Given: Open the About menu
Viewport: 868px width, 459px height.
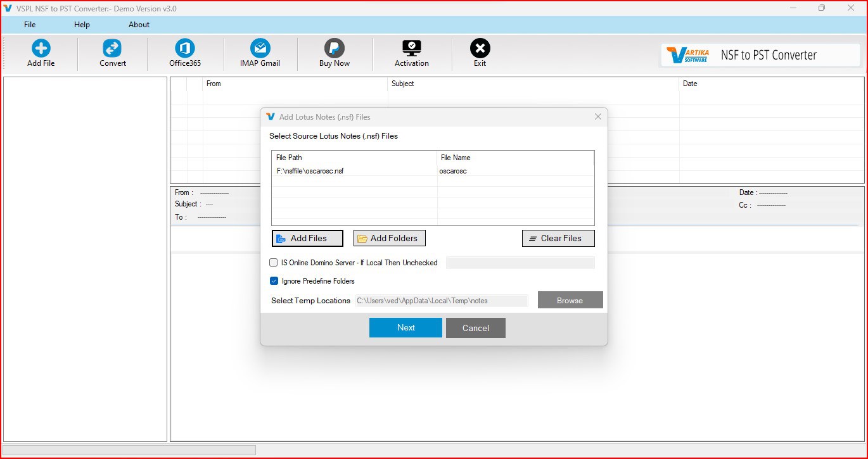Looking at the screenshot, I should pos(138,25).
